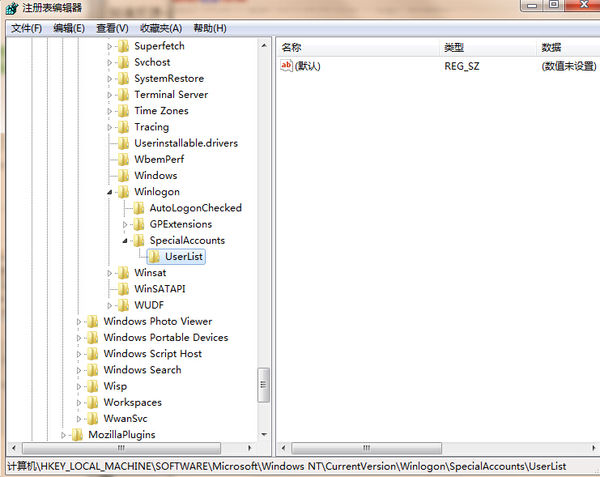Click the GPExtensions folder icon

tap(139, 224)
